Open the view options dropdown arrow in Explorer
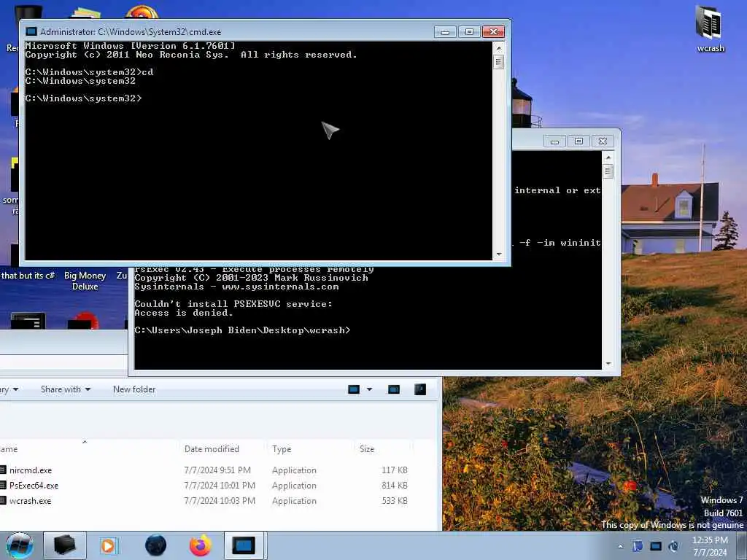747x560 pixels. pyautogui.click(x=369, y=389)
